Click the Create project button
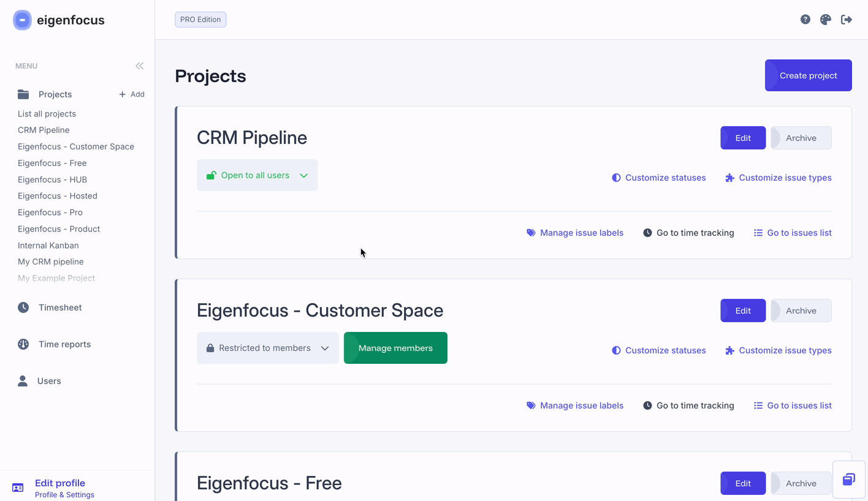 pos(808,75)
